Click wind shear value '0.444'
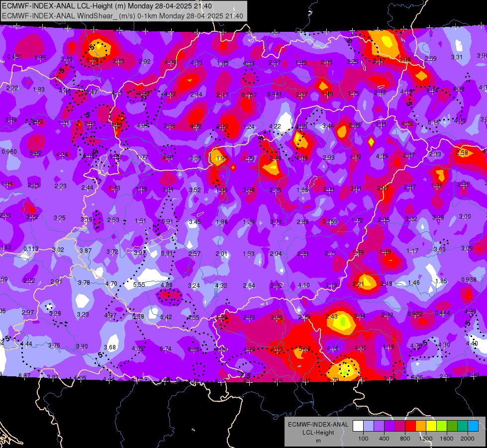Viewport: 487px width, 448px height. pyautogui.click(x=442, y=313)
